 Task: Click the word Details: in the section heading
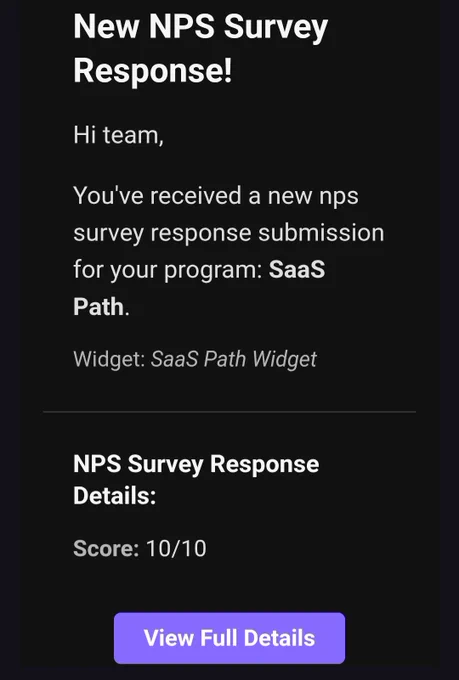pos(115,495)
